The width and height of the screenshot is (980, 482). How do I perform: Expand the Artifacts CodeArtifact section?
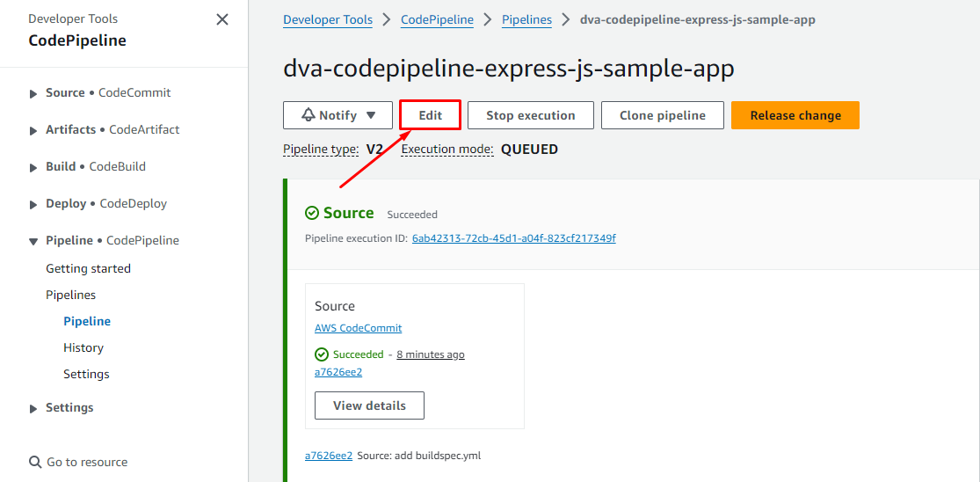tap(34, 130)
